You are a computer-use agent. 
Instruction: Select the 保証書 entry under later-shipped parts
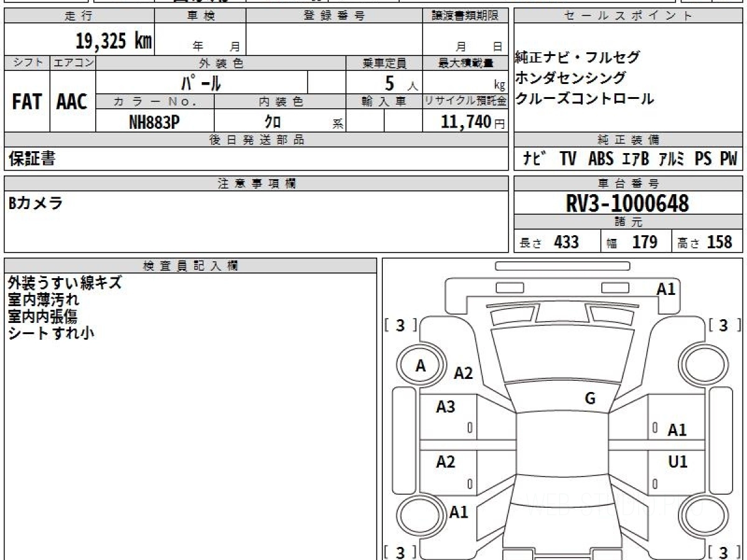click(32, 159)
